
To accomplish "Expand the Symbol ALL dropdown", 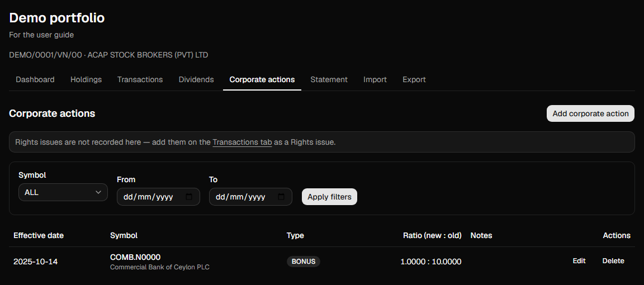I will coord(63,192).
